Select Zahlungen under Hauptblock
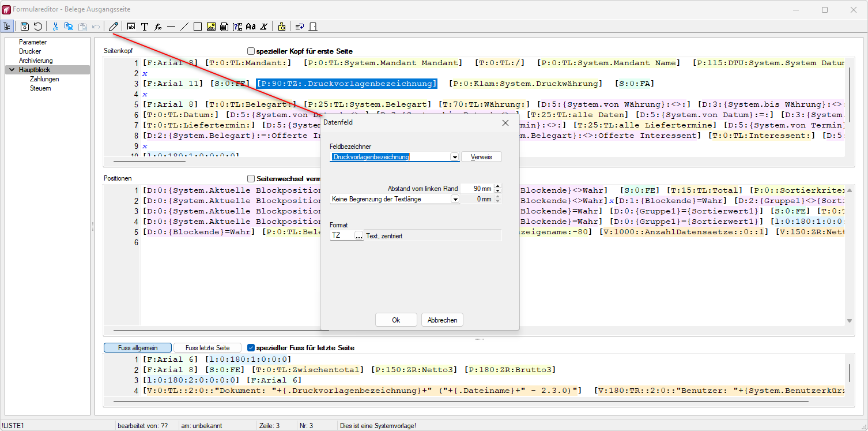The image size is (868, 431). point(44,79)
